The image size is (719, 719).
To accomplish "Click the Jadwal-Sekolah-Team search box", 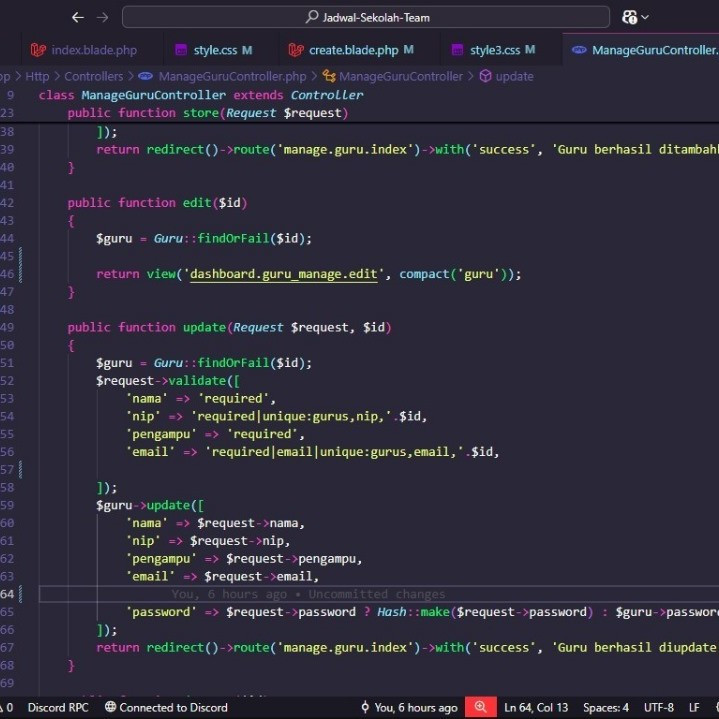I will 366,18.
